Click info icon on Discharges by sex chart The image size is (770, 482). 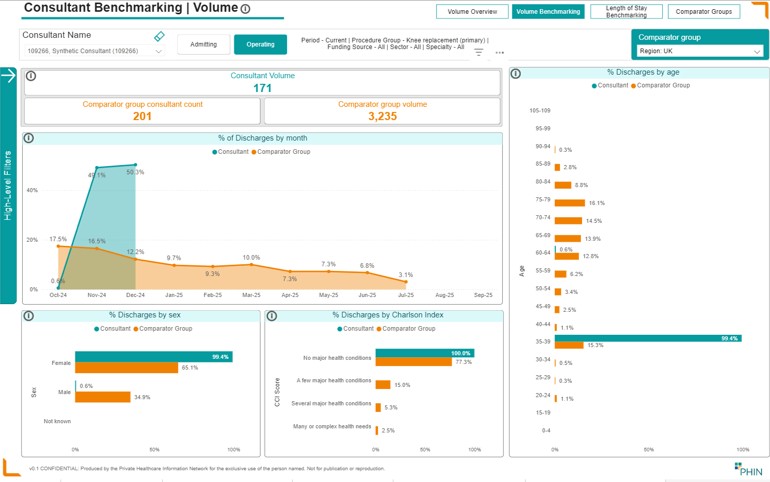[x=29, y=316]
